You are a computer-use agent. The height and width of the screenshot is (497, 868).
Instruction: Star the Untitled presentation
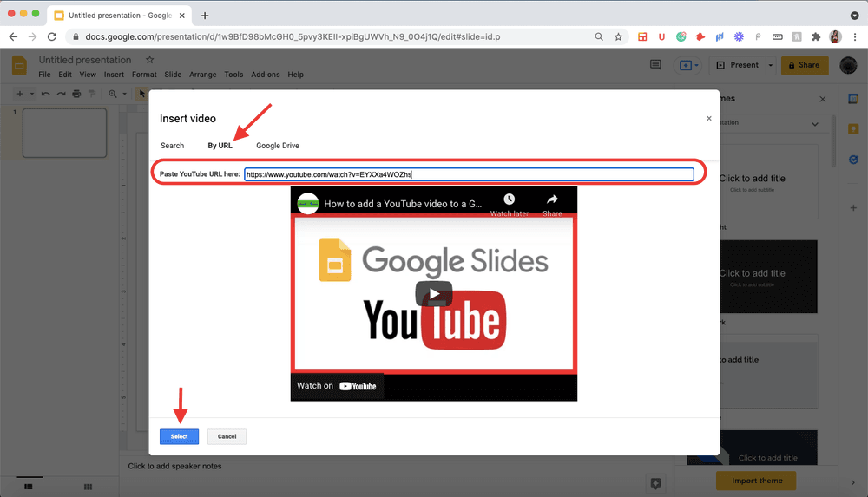[x=149, y=60]
